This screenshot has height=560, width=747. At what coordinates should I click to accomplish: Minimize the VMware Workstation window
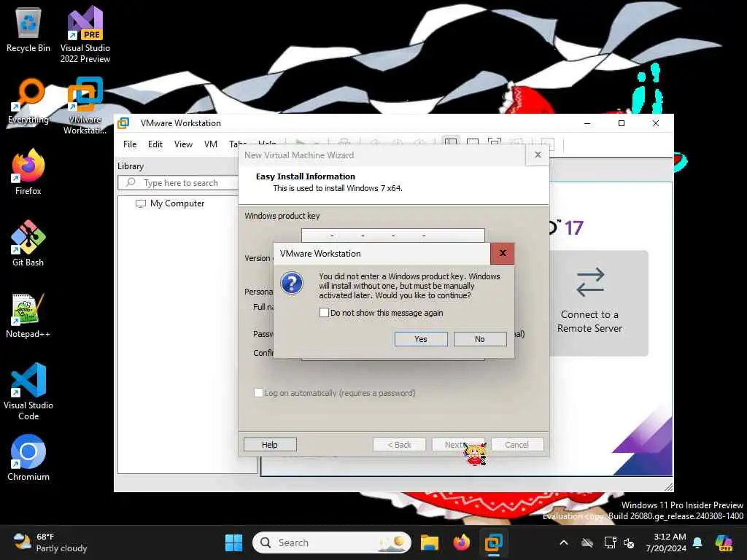pyautogui.click(x=587, y=123)
